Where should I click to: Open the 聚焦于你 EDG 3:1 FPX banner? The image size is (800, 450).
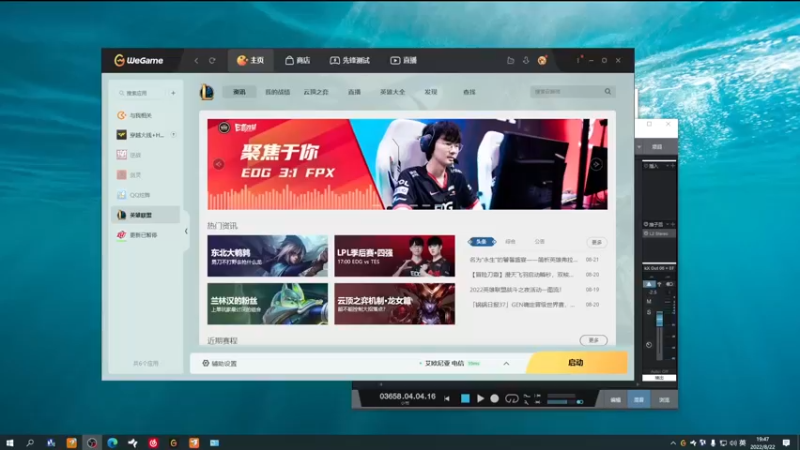click(407, 164)
